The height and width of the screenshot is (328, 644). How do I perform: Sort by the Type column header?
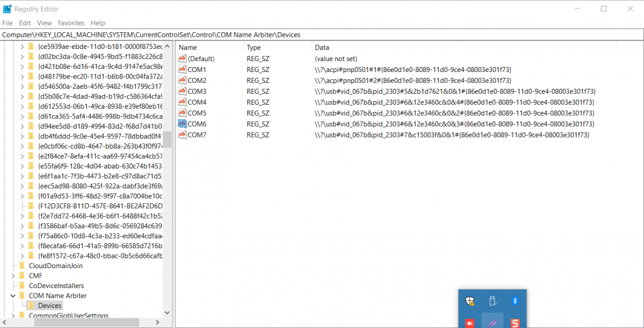[x=278, y=48]
